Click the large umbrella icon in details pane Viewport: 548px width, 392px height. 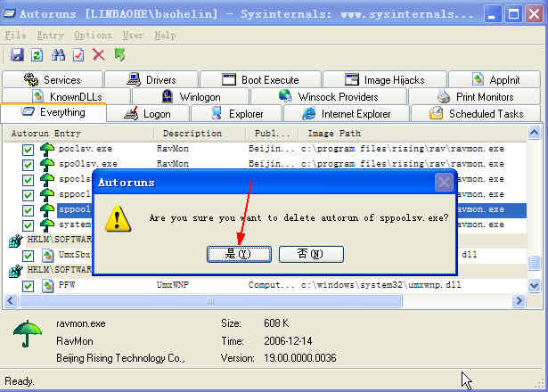click(28, 334)
